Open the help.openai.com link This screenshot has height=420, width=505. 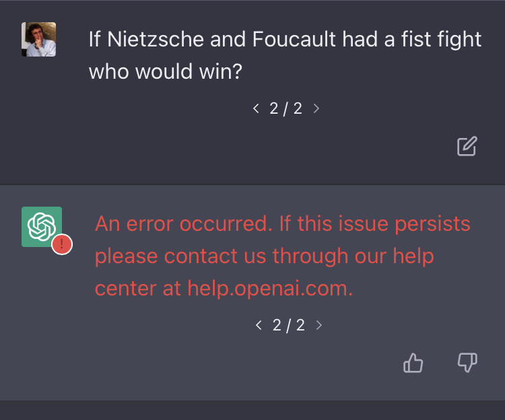point(270,288)
